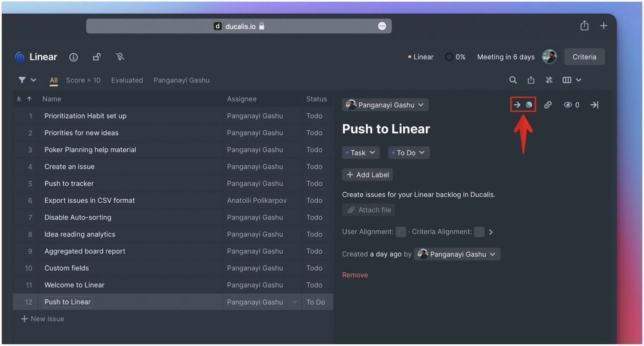Click the ducalis.io address bar
Image resolution: width=644 pixels, height=346 pixels.
click(239, 26)
